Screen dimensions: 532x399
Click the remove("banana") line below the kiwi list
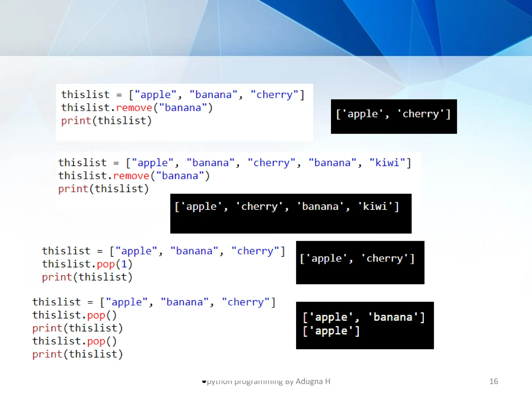(134, 176)
